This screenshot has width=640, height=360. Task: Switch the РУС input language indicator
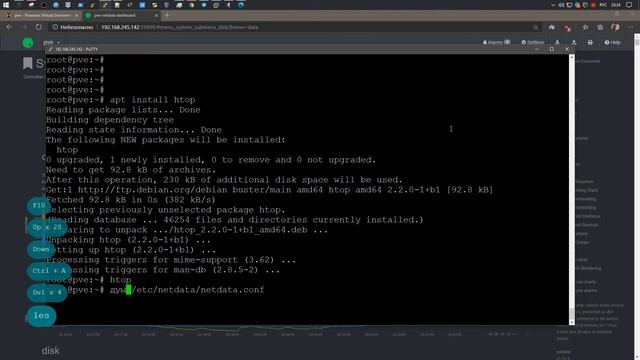click(603, 5)
